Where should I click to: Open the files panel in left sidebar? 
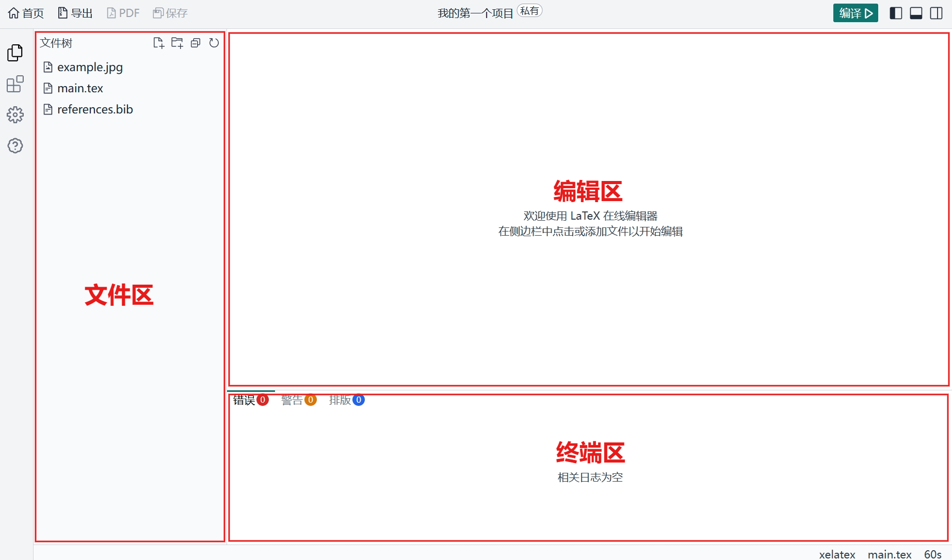(15, 53)
